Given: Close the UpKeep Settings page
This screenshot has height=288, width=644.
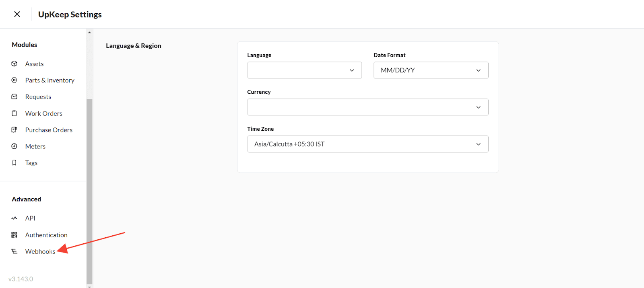Looking at the screenshot, I should [x=17, y=14].
